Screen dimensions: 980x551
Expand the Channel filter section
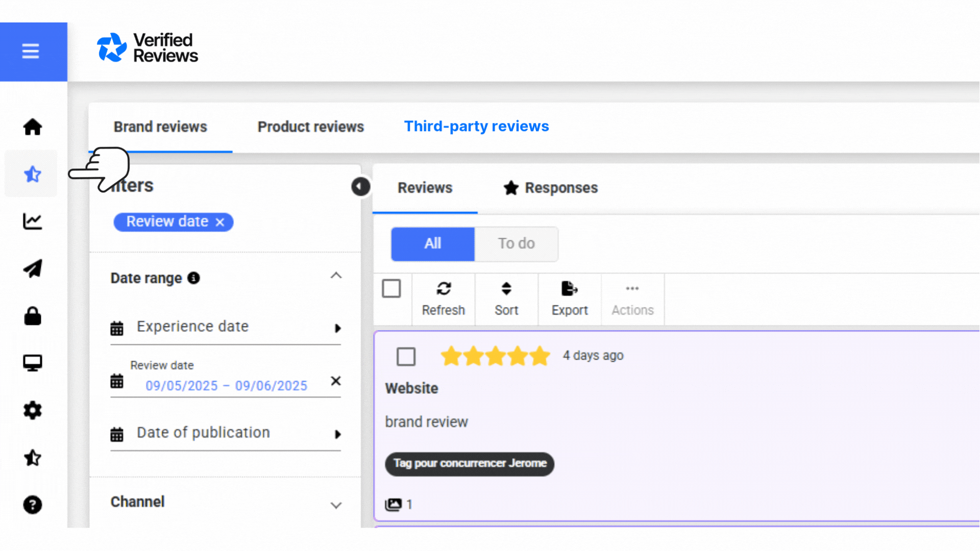point(336,505)
